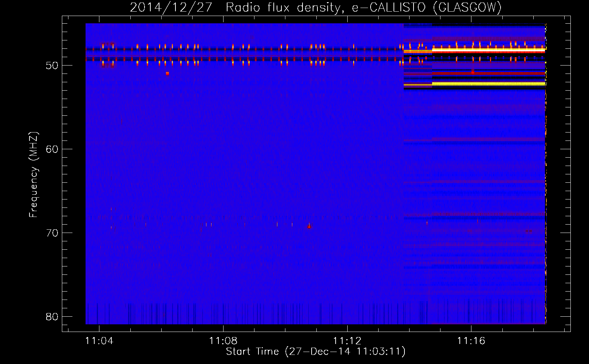This screenshot has height=364, width=589.
Task: Click the 'Frequency (MHZ)' axis label
Action: (33, 175)
